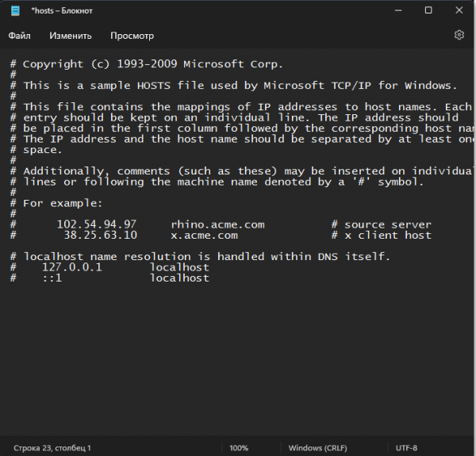Click the localhost name resolution comment line
This screenshot has width=476, height=456.
pyautogui.click(x=200, y=257)
